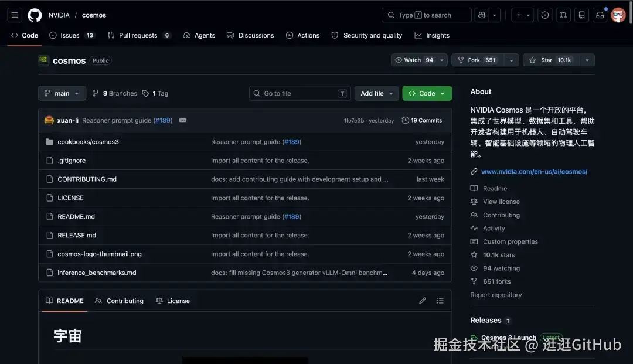633x364 pixels.
Task: Click the NVIDIA breadcrumb link
Action: [59, 15]
